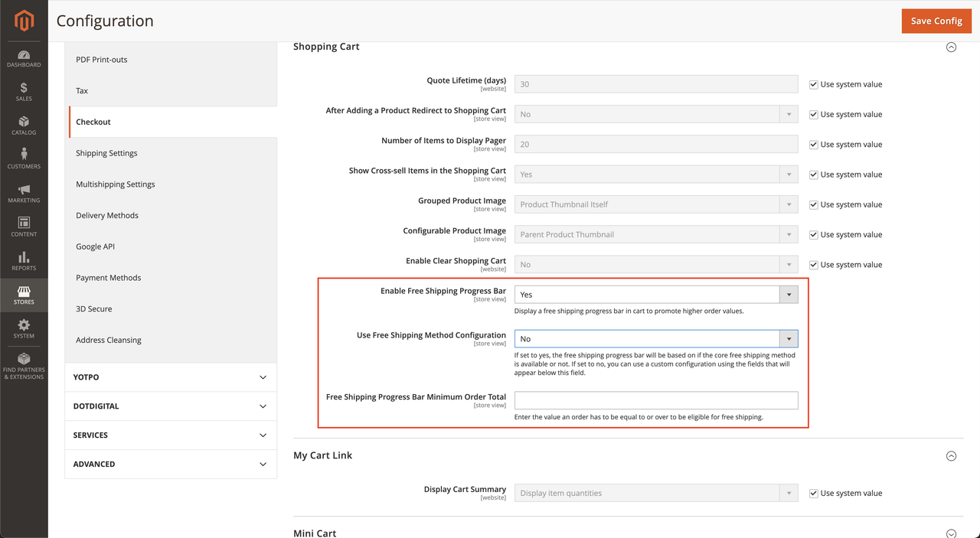Open the Stores sidebar icon

click(24, 295)
